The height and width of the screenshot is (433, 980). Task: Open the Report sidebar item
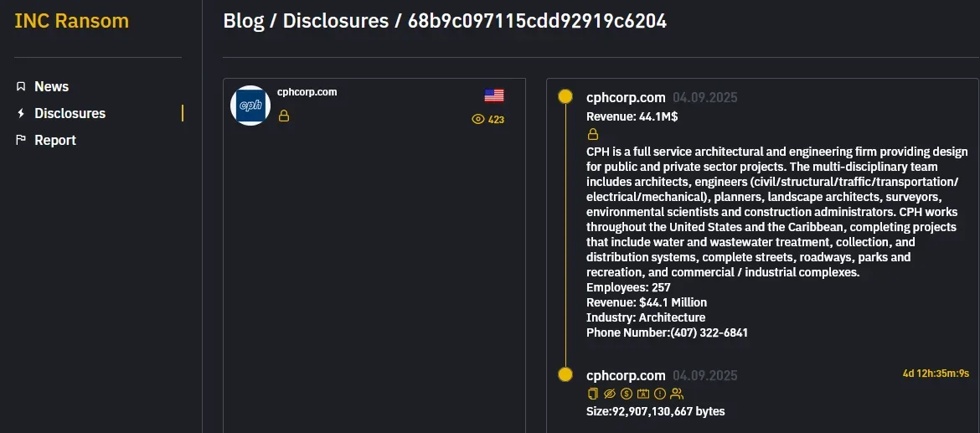tap(55, 140)
